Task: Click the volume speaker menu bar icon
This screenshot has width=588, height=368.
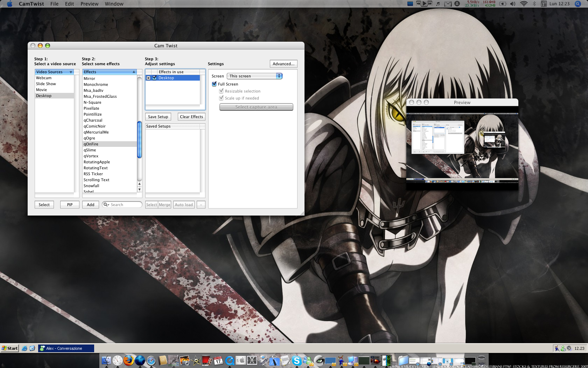Action: 513,4
